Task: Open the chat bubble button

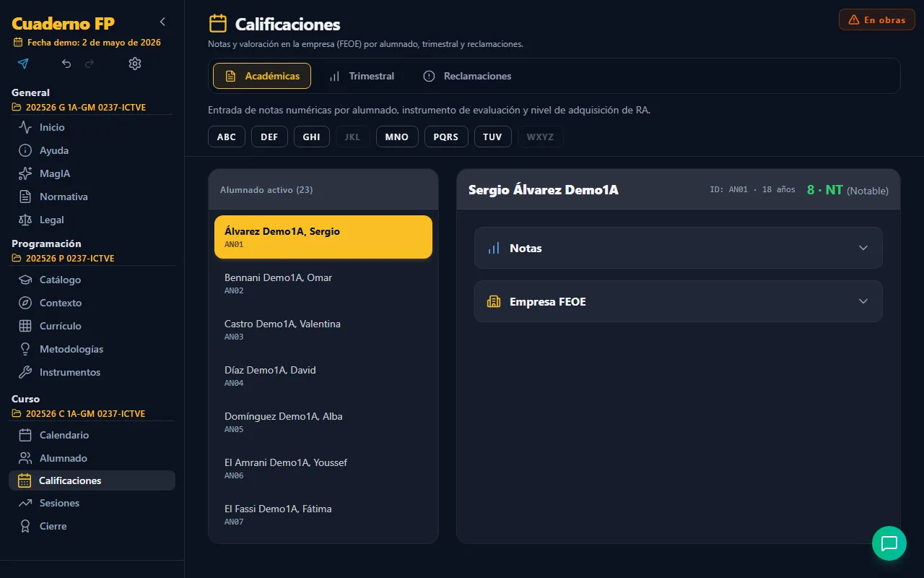Action: tap(889, 543)
